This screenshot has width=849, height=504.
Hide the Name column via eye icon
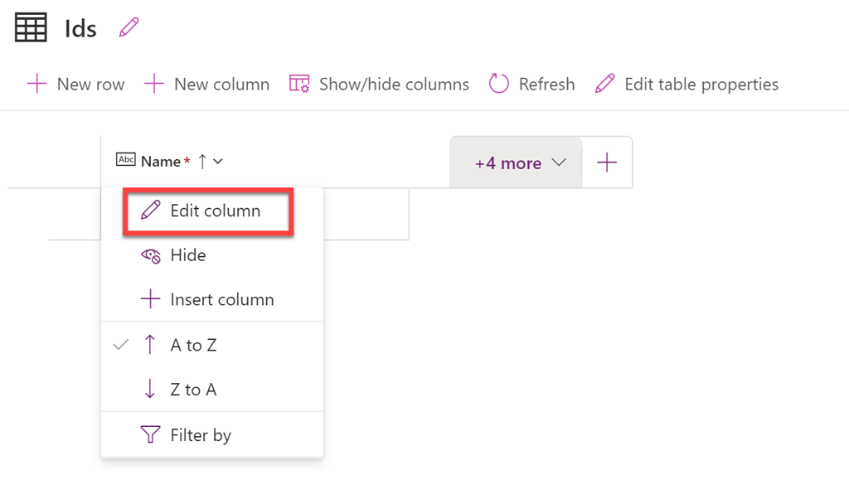150,256
